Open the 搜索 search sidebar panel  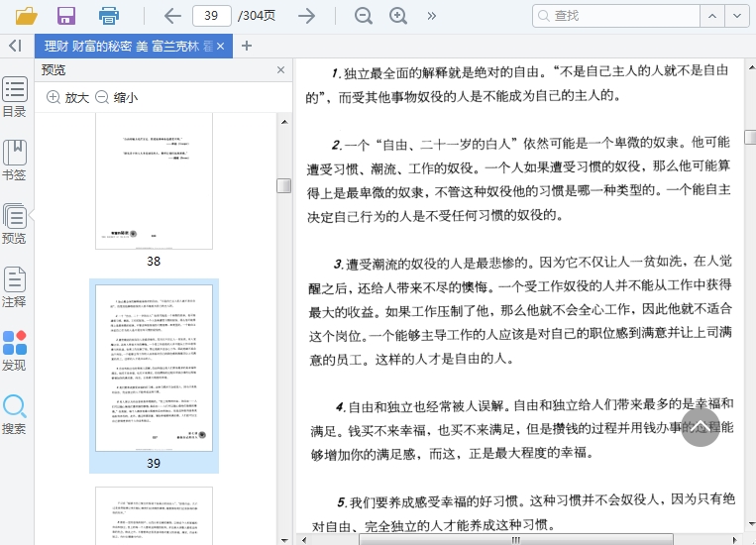tap(15, 414)
